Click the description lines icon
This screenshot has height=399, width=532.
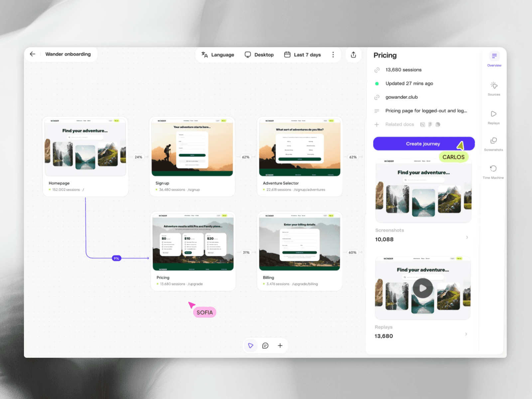pos(377,111)
